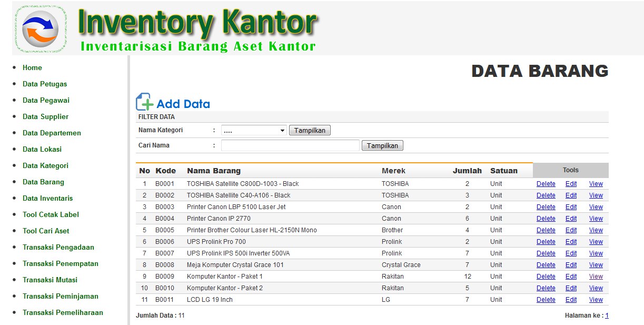This screenshot has width=644, height=325.
Task: Delete B0007 UPS Prolink IPS 500i
Action: [x=546, y=253]
